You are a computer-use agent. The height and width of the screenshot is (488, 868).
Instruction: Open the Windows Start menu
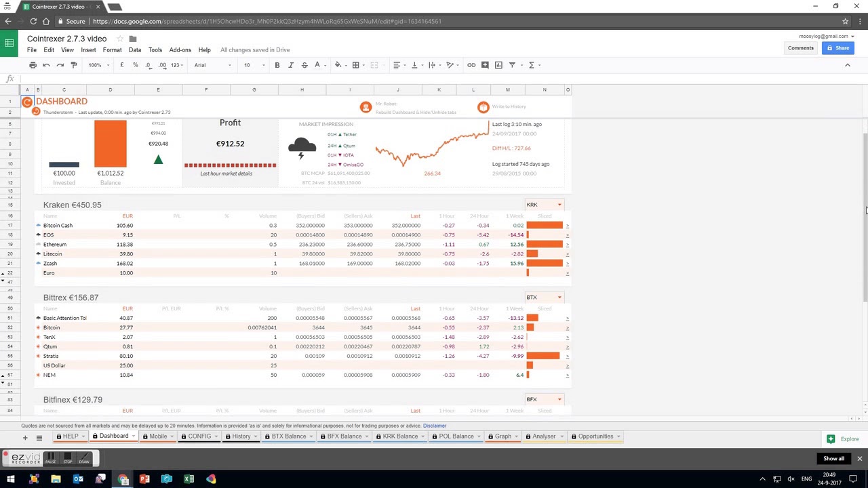coord(11,479)
